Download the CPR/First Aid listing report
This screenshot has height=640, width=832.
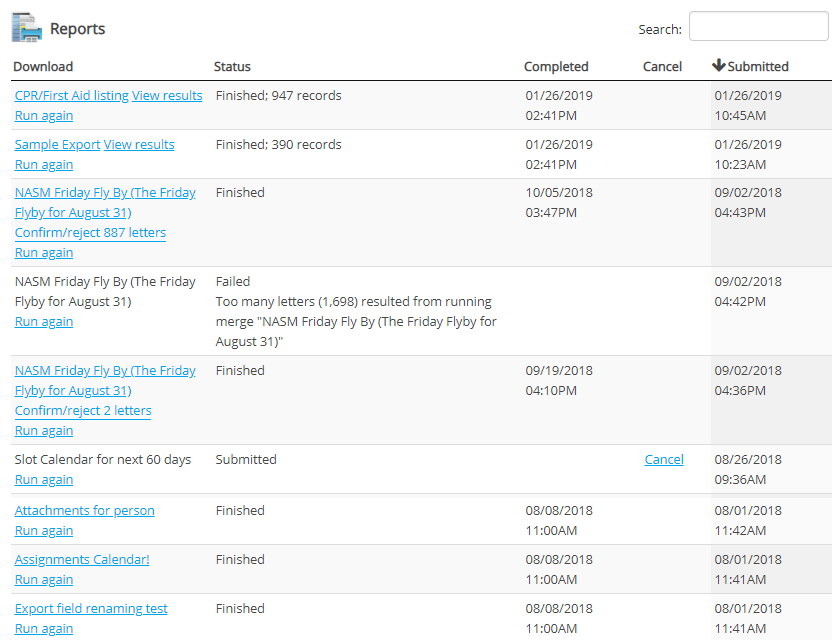pyautogui.click(x=71, y=96)
